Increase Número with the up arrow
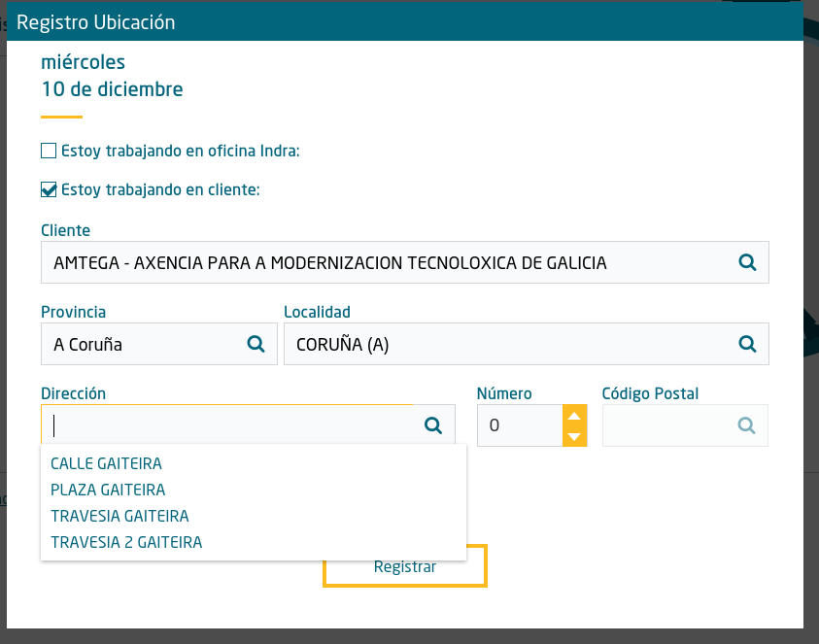Image resolution: width=819 pixels, height=644 pixels. [x=574, y=416]
